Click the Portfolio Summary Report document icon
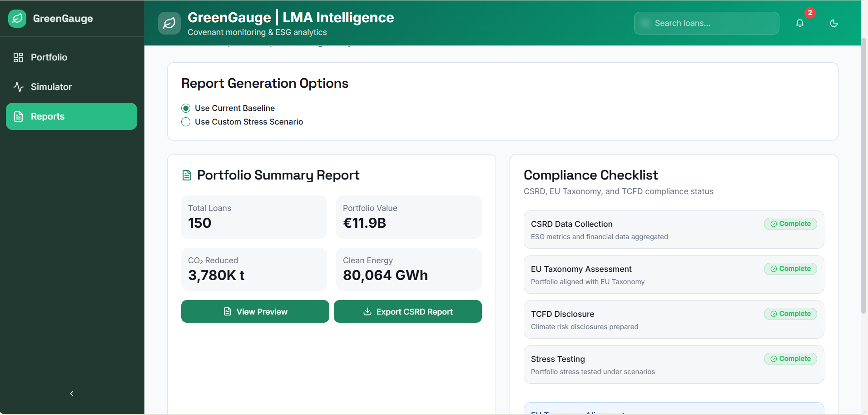 (187, 175)
